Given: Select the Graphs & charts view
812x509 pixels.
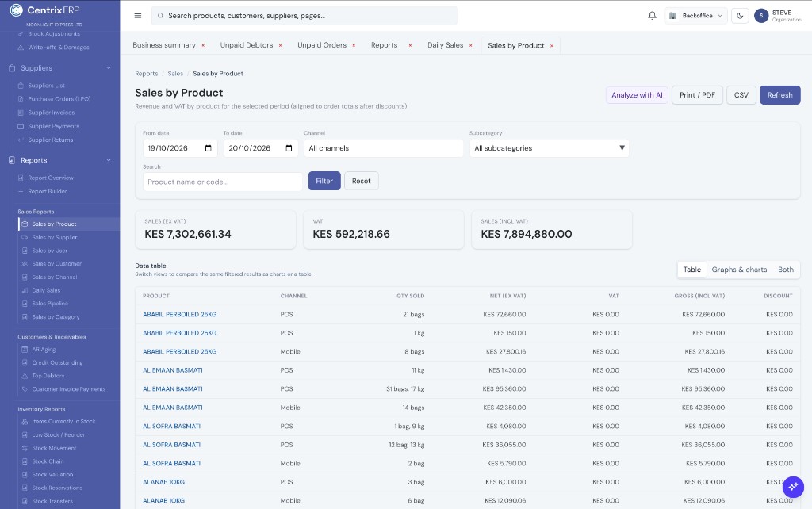Looking at the screenshot, I should (x=739, y=270).
